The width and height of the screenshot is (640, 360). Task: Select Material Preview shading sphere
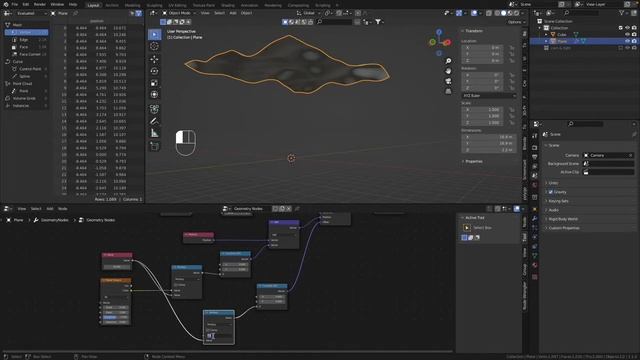pyautogui.click(x=510, y=13)
